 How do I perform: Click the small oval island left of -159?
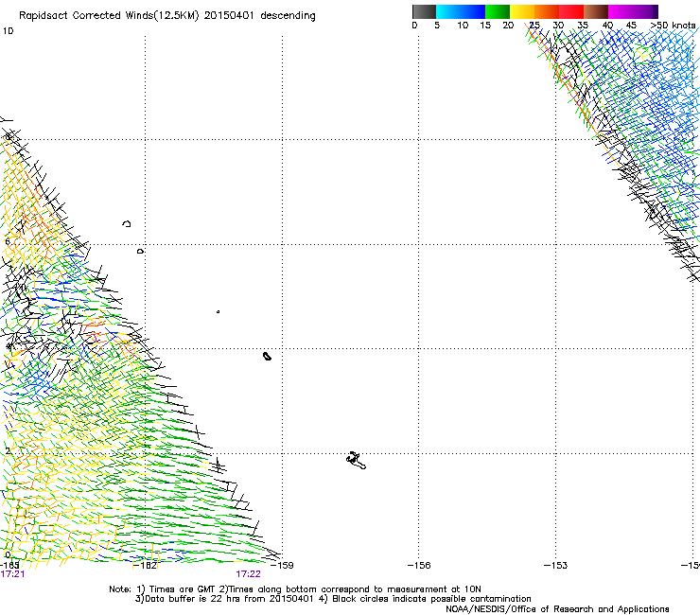pos(267,356)
